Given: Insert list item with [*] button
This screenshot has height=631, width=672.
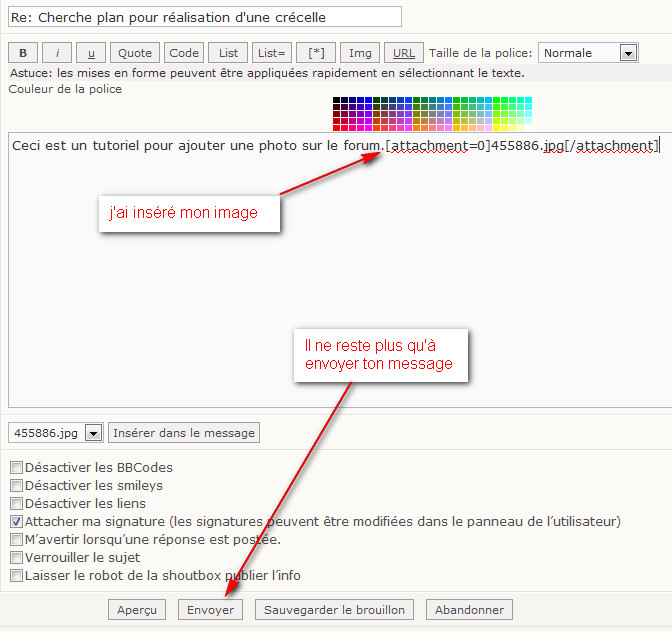Looking at the screenshot, I should point(315,53).
